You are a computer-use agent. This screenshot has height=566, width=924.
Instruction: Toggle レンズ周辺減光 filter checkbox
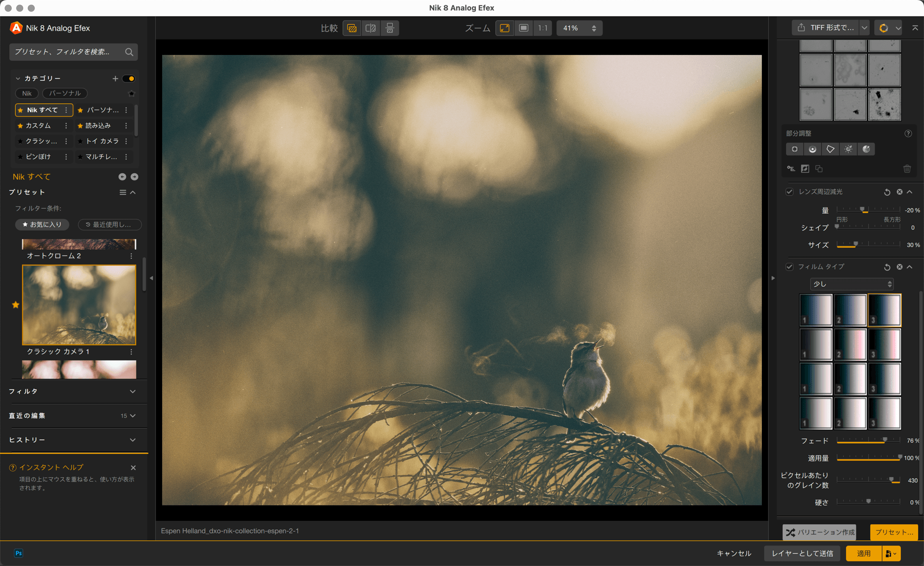(x=790, y=192)
